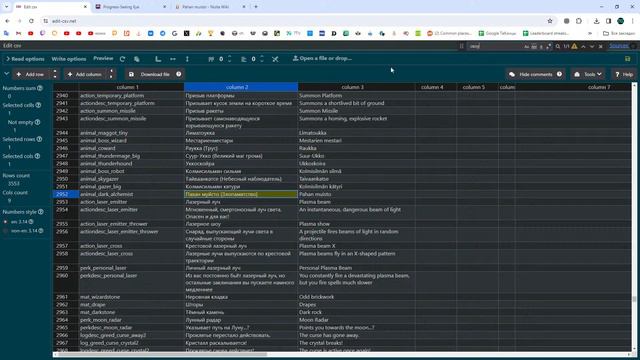Screen dimensions: 640x360
Task: Click the help circle next to Selected cells
Action: [38, 105]
